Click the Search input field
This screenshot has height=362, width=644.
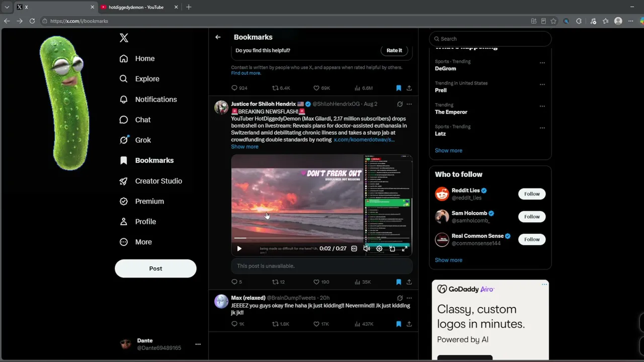[490, 39]
